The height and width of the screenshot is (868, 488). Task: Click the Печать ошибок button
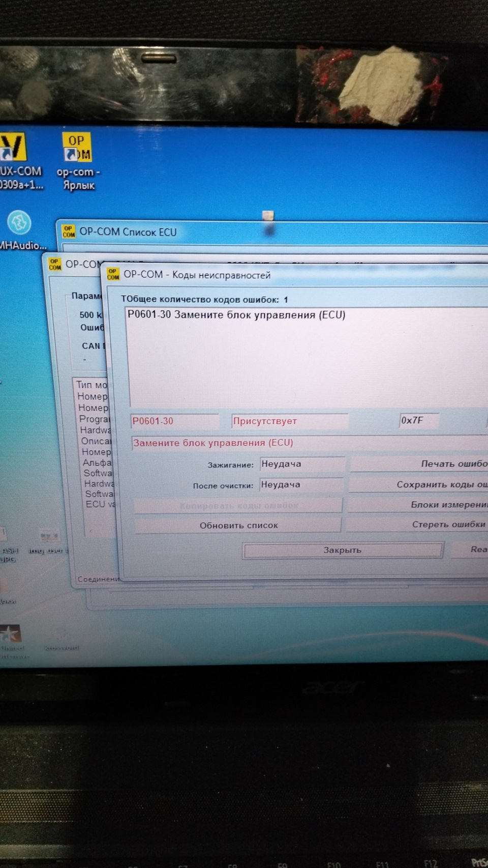pyautogui.click(x=419, y=464)
